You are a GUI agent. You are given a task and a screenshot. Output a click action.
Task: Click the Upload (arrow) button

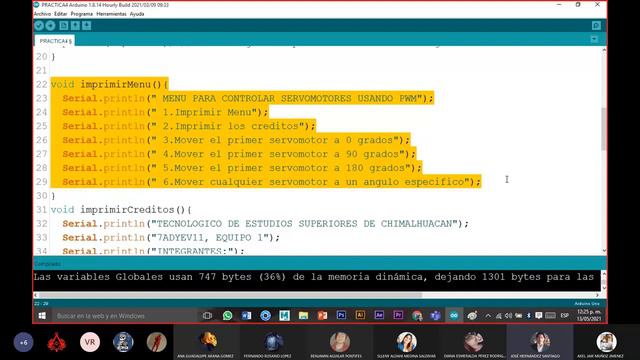point(50,26)
